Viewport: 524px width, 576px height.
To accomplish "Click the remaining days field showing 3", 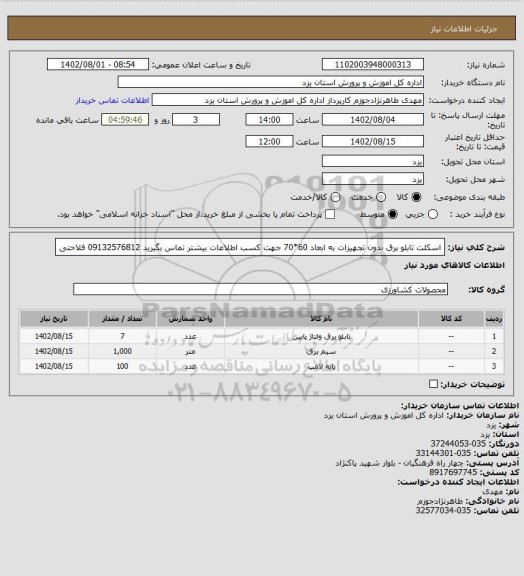I will click(196, 120).
